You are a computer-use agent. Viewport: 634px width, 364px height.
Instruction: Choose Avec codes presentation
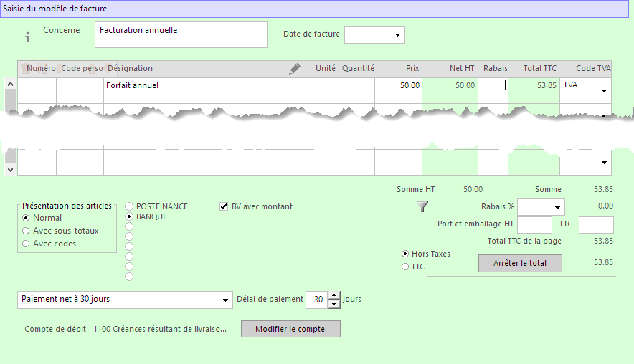[26, 244]
